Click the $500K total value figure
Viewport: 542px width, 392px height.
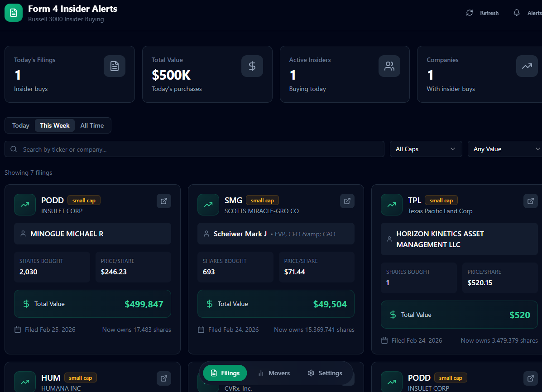coord(171,75)
